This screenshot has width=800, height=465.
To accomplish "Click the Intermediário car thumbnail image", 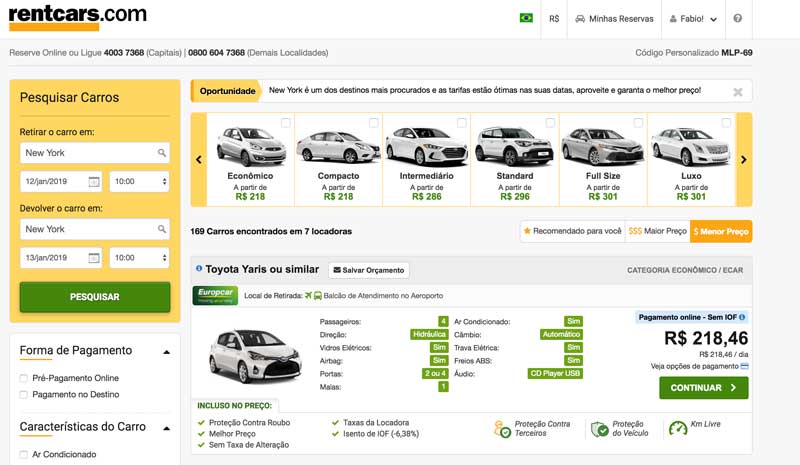I will click(427, 147).
